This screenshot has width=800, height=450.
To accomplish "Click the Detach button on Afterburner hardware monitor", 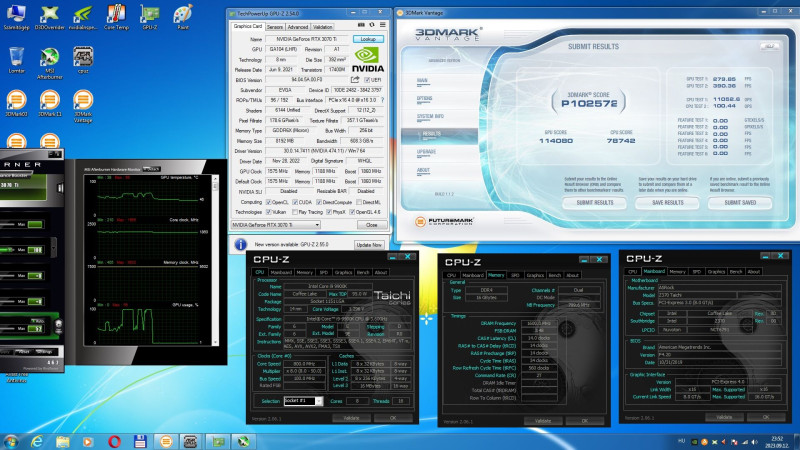I will pos(151,169).
